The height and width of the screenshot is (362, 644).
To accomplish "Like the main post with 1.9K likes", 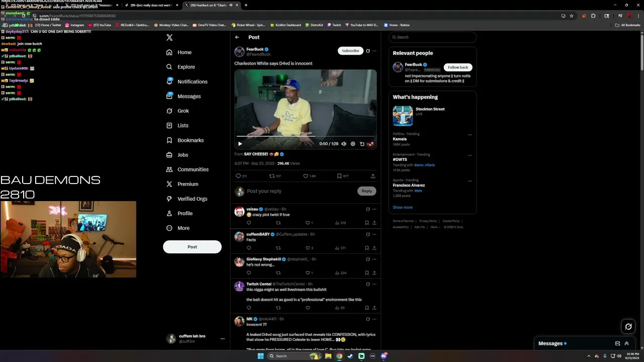I will pos(309,176).
